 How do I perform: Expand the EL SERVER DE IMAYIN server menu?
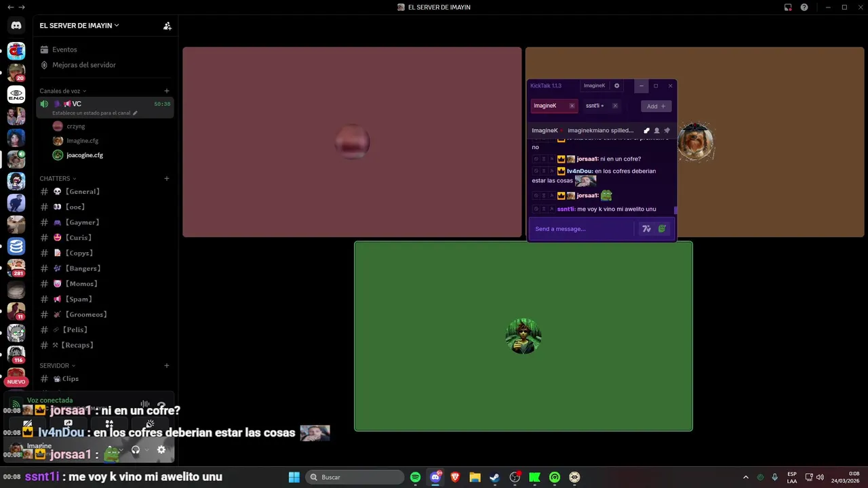click(x=79, y=26)
